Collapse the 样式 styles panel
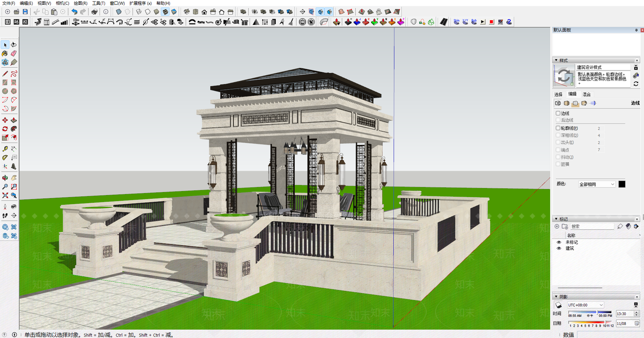This screenshot has width=644, height=338. (556, 60)
